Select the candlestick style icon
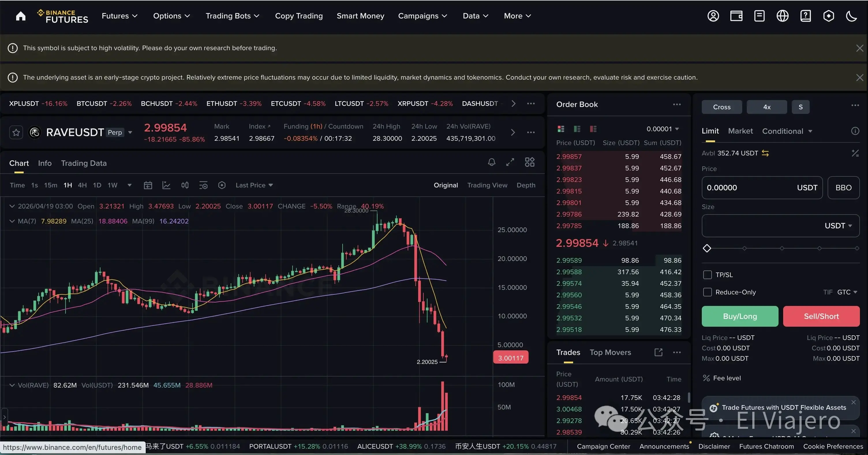This screenshot has height=455, width=868. pyautogui.click(x=185, y=185)
